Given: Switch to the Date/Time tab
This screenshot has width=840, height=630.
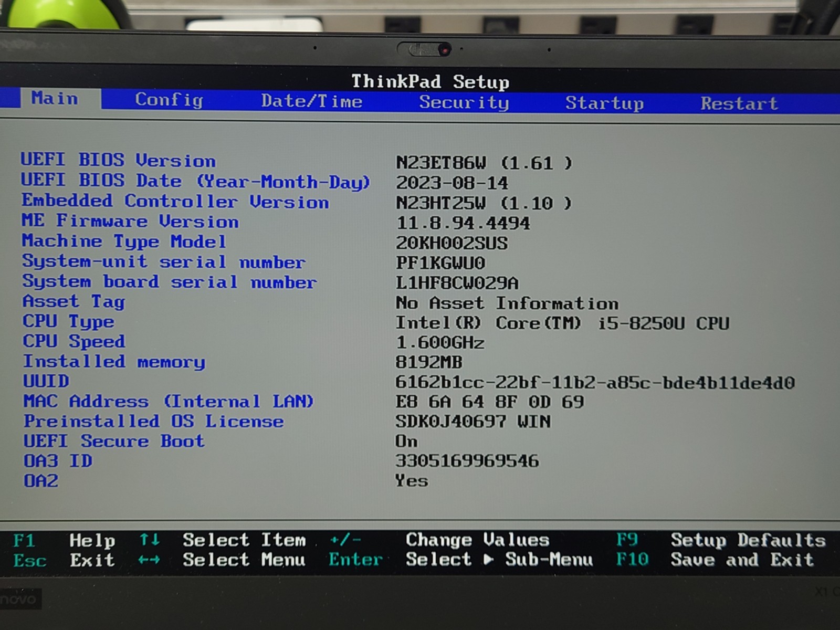Looking at the screenshot, I should pos(312,101).
